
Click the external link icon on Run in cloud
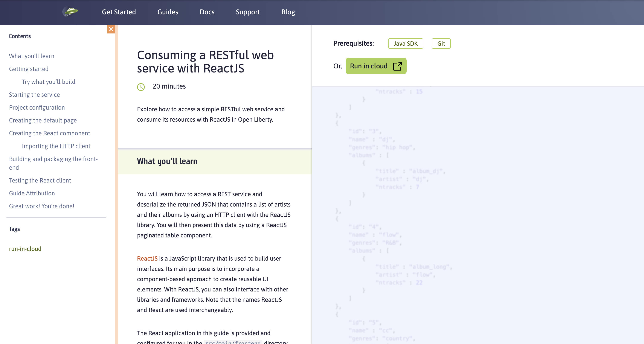[397, 66]
